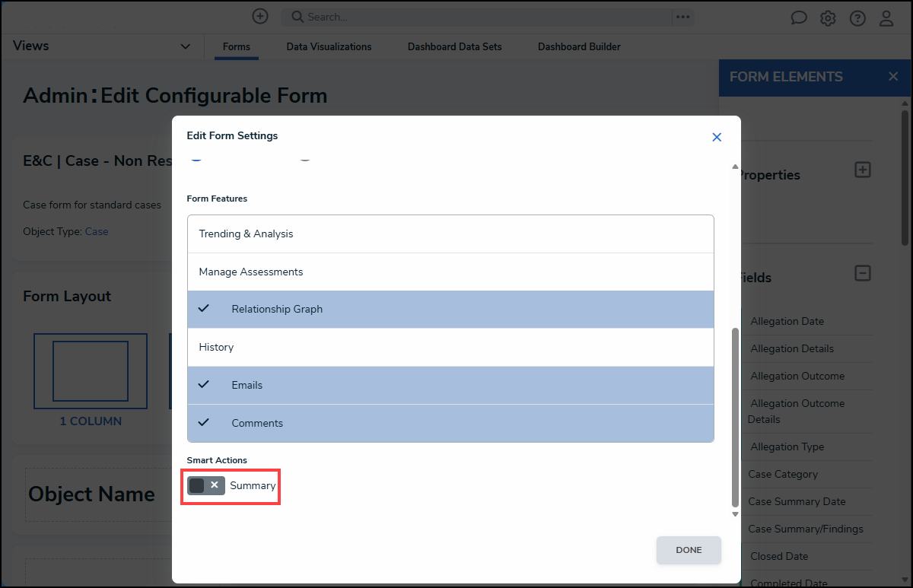
Task: Collapse the Fields section minus icon
Action: (862, 273)
